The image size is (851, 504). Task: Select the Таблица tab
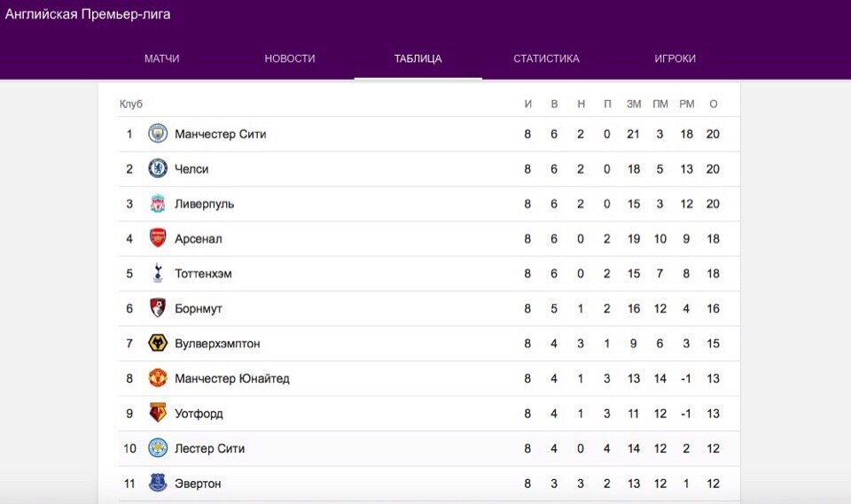coord(418,58)
